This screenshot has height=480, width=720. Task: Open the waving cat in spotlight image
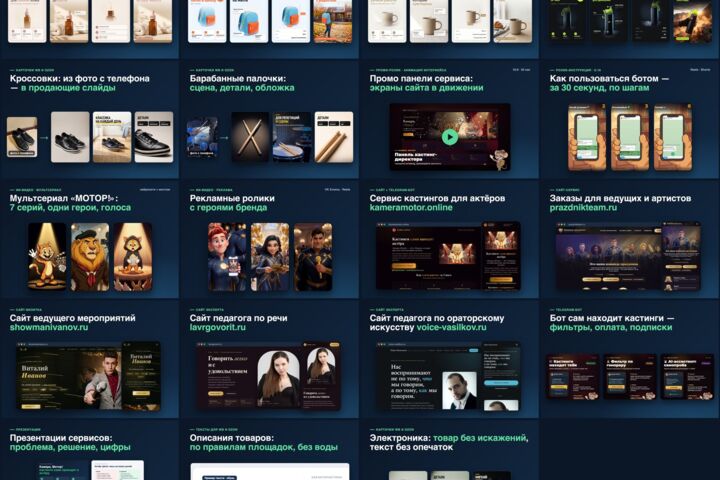coord(47,257)
